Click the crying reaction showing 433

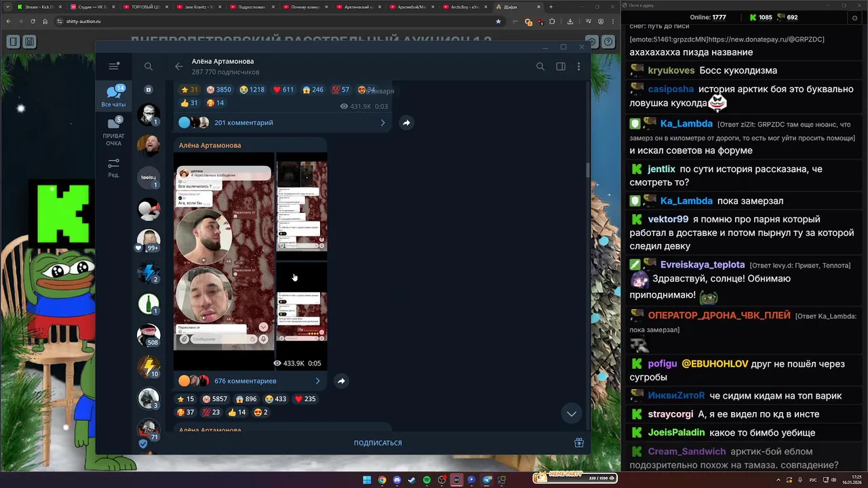click(276, 399)
